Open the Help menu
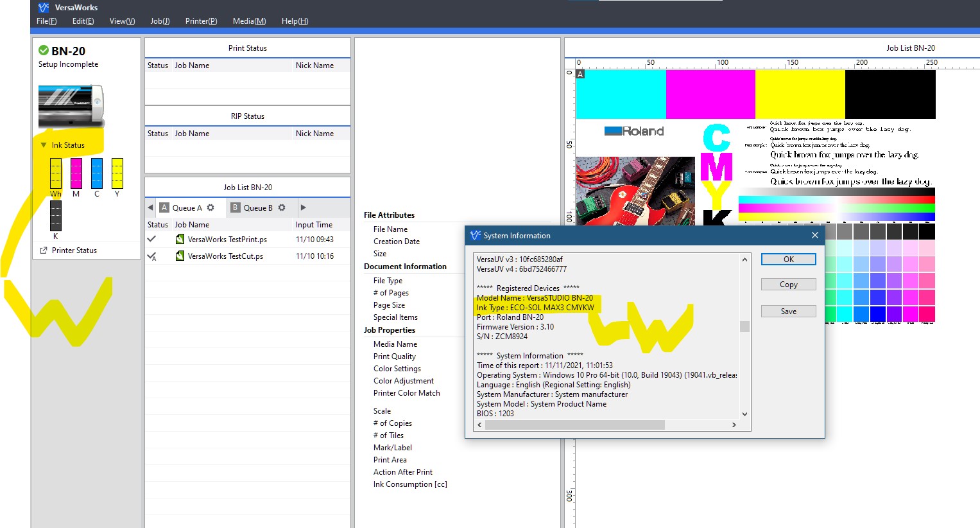Screen dimensions: 980x528 click(295, 21)
